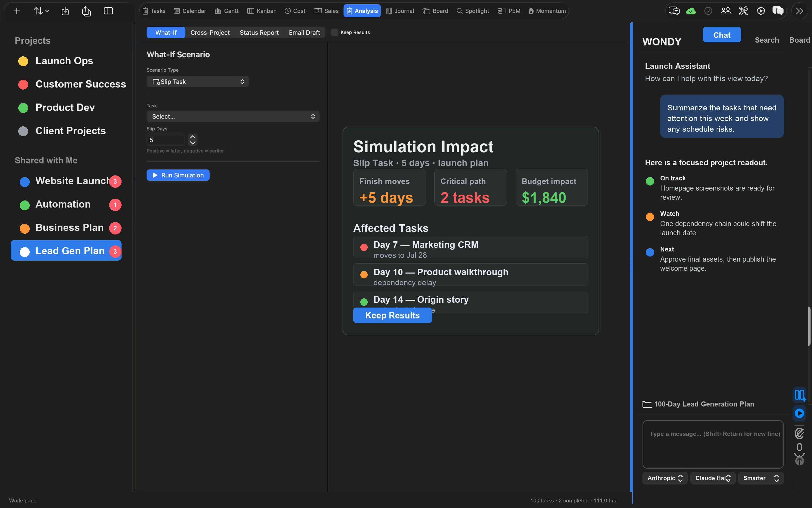Image resolution: width=812 pixels, height=508 pixels.
Task: Toggle the sidebar panel icon
Action: [108, 11]
